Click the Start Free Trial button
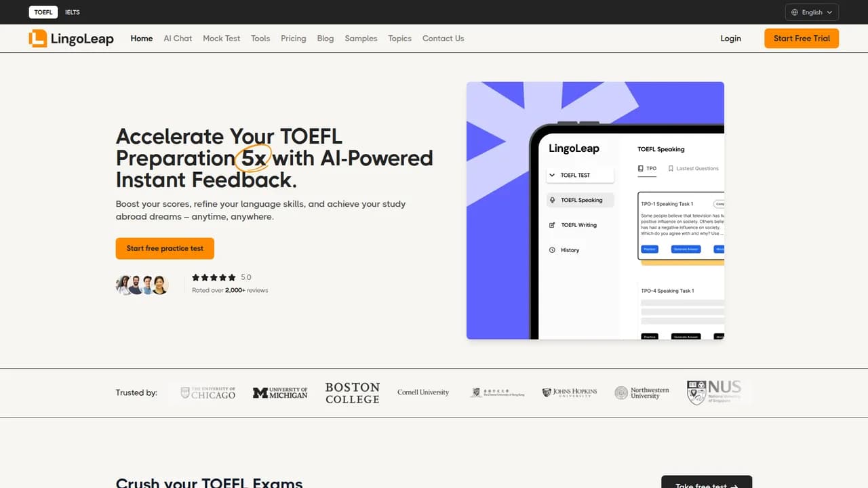Image resolution: width=868 pixels, height=488 pixels. pyautogui.click(x=802, y=39)
